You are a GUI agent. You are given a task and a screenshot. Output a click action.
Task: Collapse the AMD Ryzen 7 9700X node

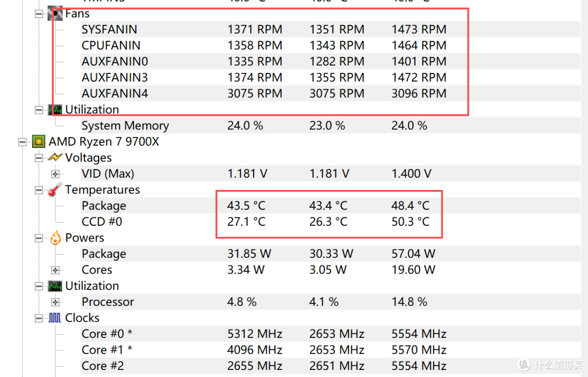22,142
